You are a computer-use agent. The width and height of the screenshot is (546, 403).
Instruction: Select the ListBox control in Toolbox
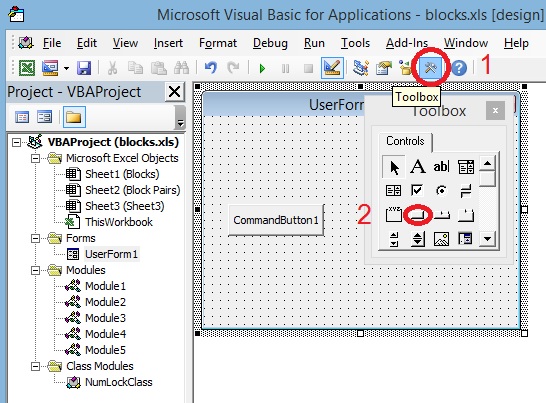[x=393, y=191]
